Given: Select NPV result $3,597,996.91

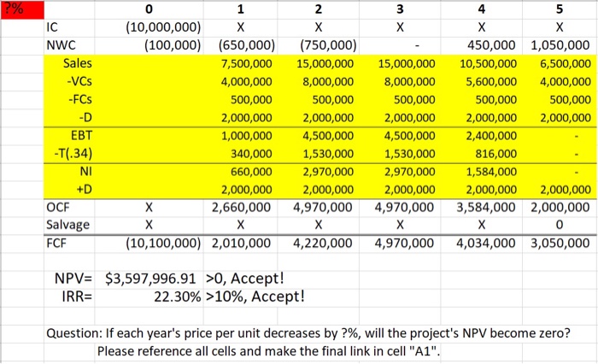Looking at the screenshot, I should point(150,279).
